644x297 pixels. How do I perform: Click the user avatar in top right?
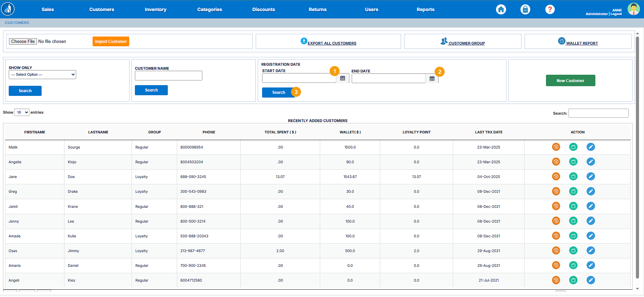pos(633,9)
